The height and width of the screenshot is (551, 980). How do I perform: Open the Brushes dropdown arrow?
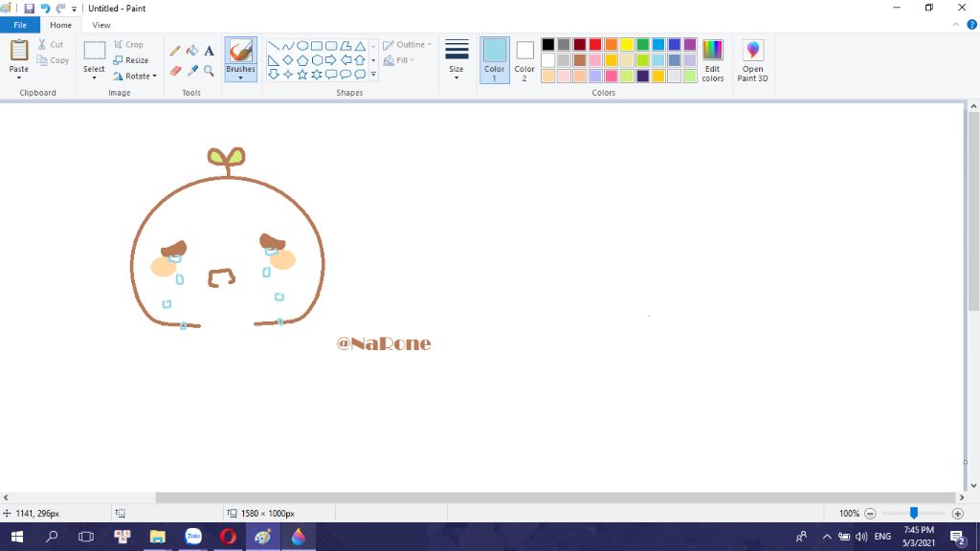(x=240, y=78)
